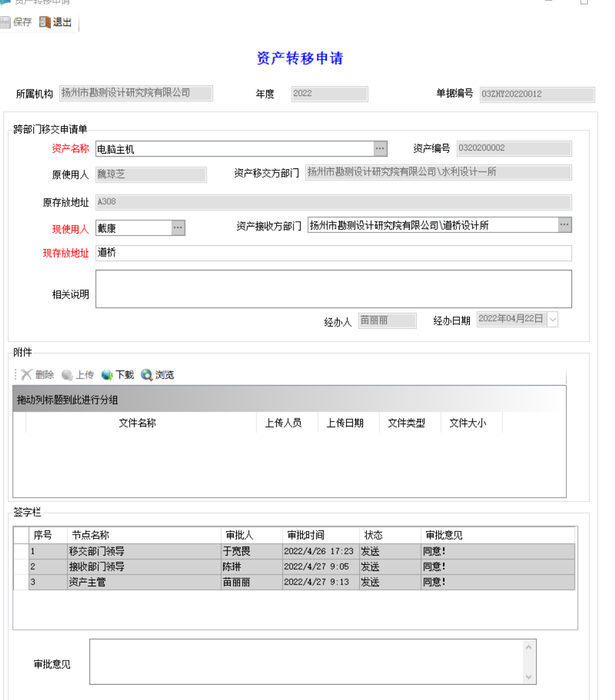Click the 文件大小 column header
This screenshot has height=700, width=615.
pos(472,423)
